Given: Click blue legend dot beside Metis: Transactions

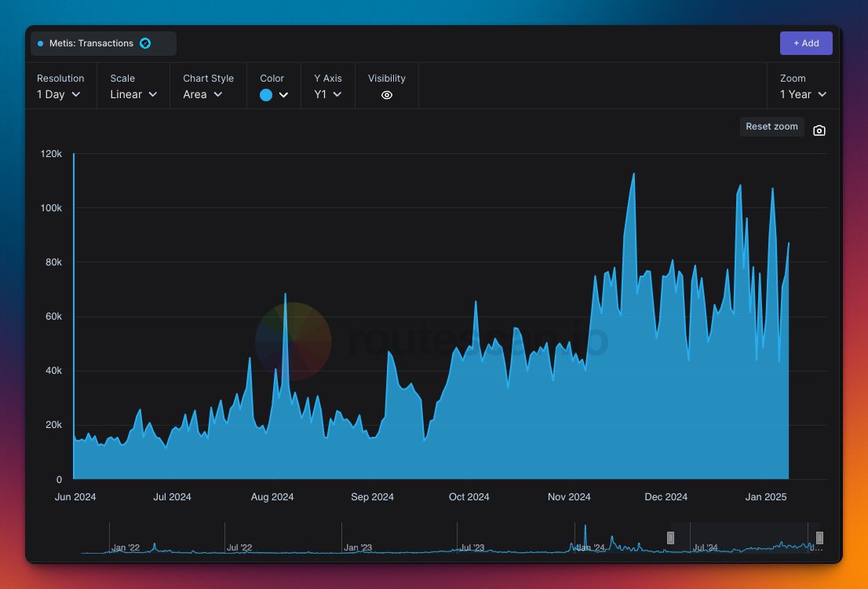Looking at the screenshot, I should 39,43.
